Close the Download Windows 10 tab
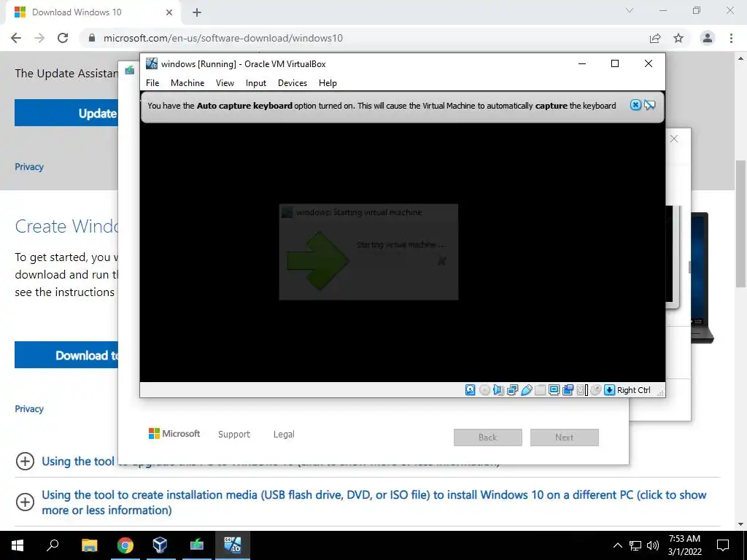 pos(169,12)
